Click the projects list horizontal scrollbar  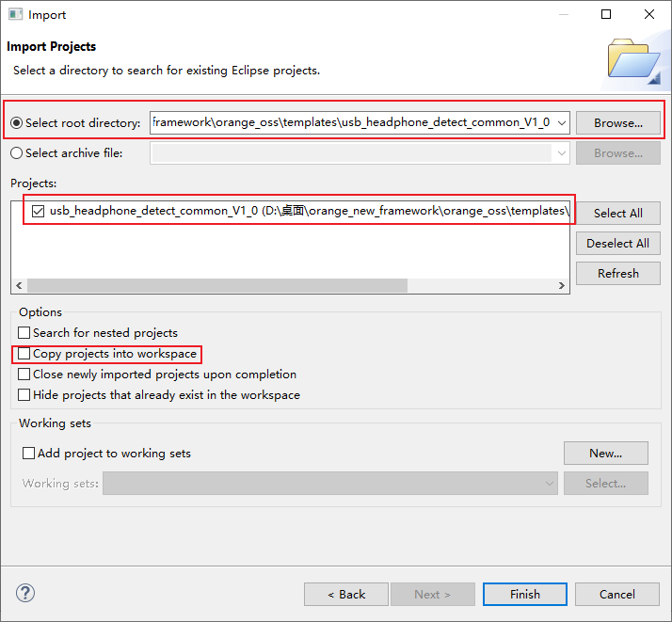coord(216,286)
